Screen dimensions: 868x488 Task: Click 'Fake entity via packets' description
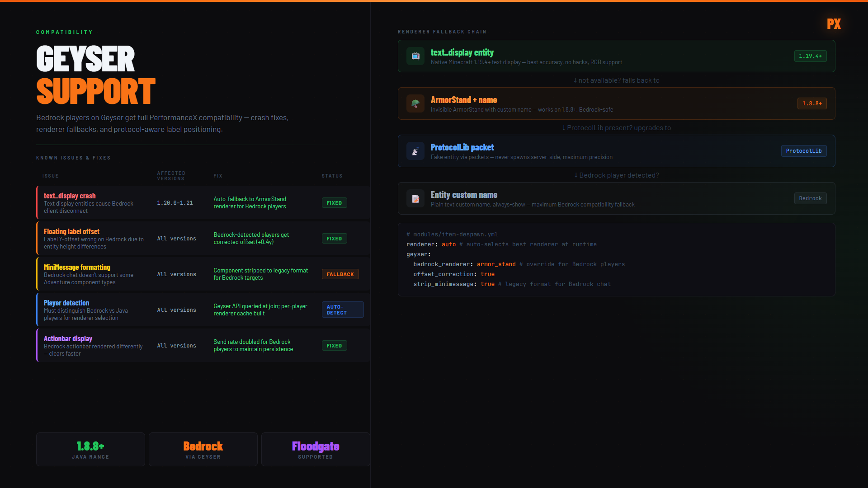pos(522,157)
